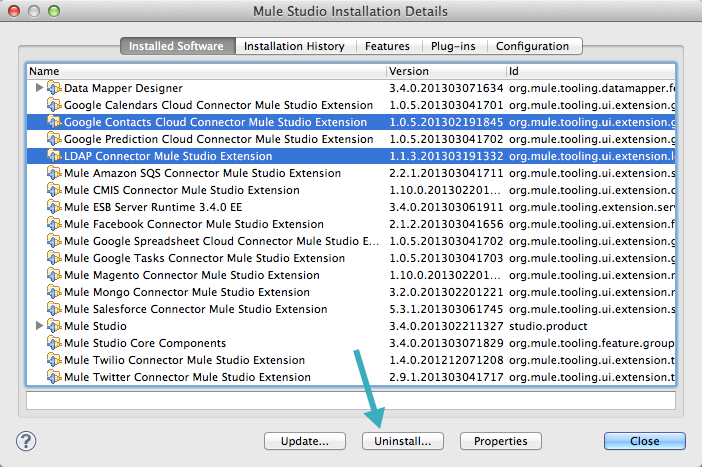Screen dimensions: 702x467
Task: Click the Mule Studio product icon
Action: click(54, 326)
